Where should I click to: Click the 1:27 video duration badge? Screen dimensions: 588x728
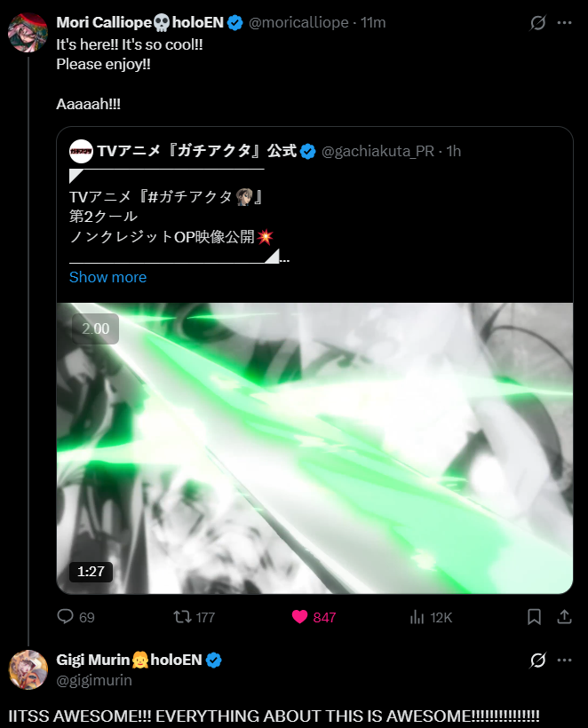point(91,572)
